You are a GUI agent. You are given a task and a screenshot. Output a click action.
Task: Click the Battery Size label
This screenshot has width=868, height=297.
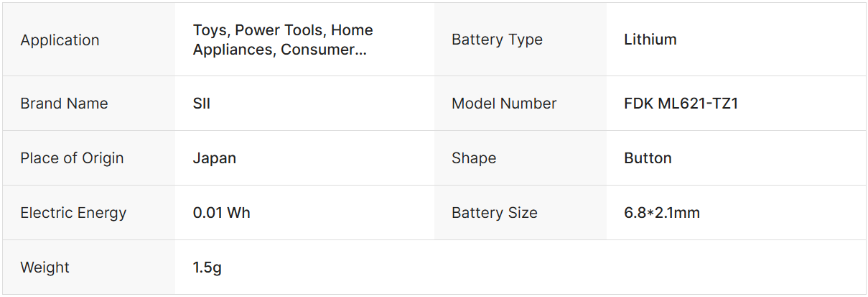click(495, 213)
